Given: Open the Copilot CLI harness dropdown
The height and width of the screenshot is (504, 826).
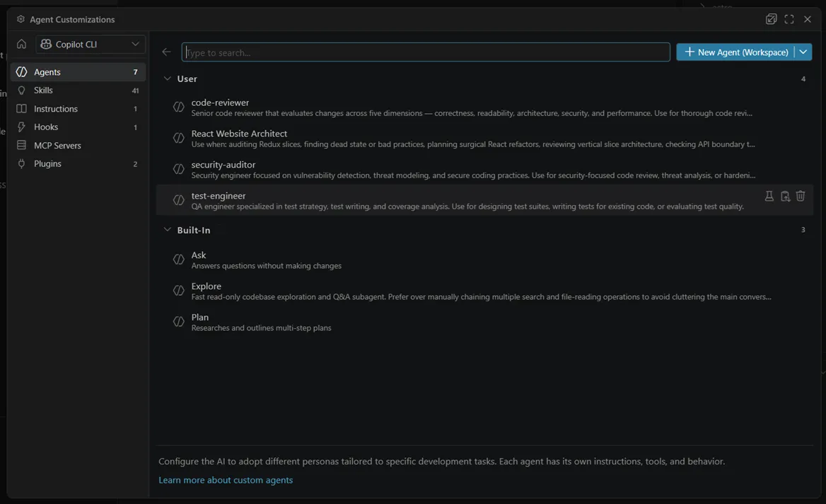Looking at the screenshot, I should click(x=90, y=45).
